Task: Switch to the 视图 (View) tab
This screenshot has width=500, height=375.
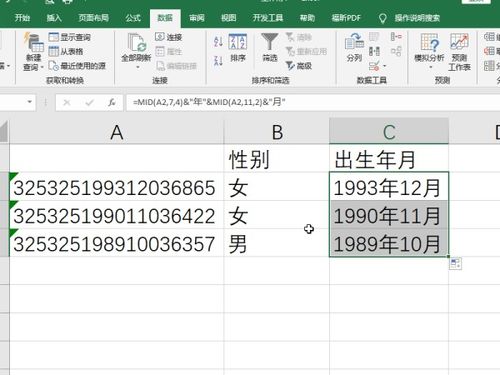Action: click(x=229, y=18)
